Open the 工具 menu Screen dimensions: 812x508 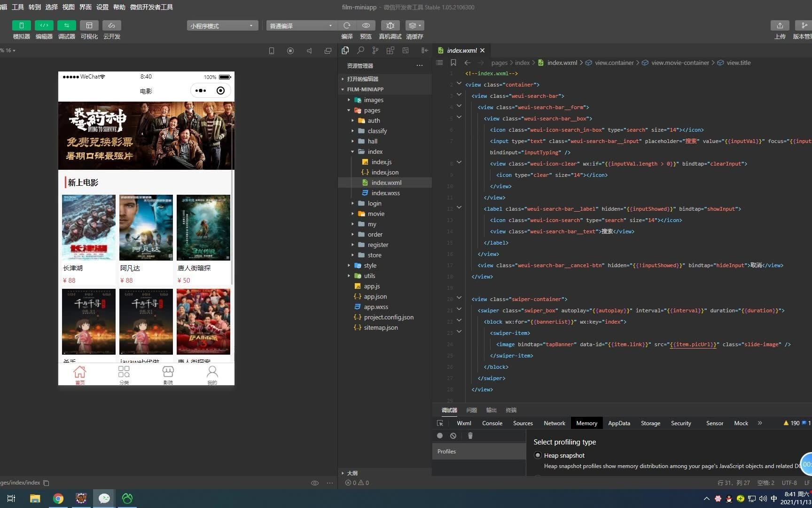coord(18,7)
